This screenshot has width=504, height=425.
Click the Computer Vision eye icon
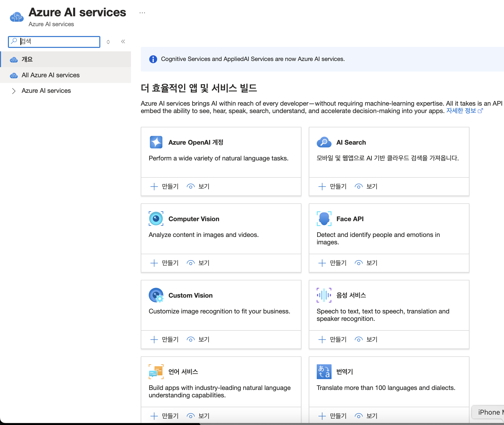coord(156,219)
